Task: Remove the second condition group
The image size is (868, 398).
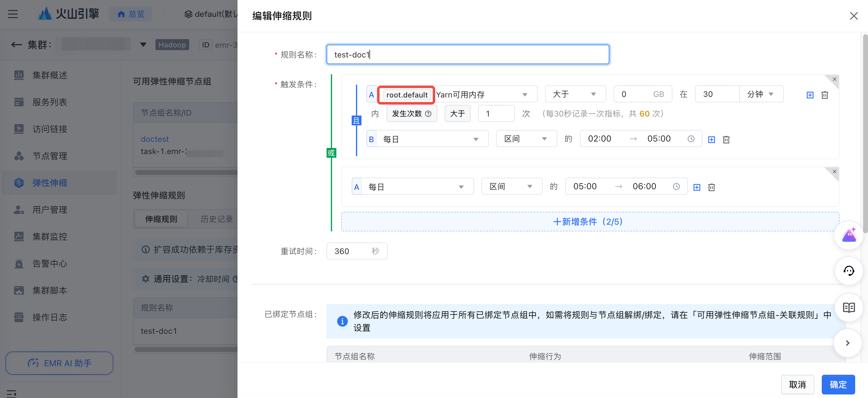Action: (834, 171)
